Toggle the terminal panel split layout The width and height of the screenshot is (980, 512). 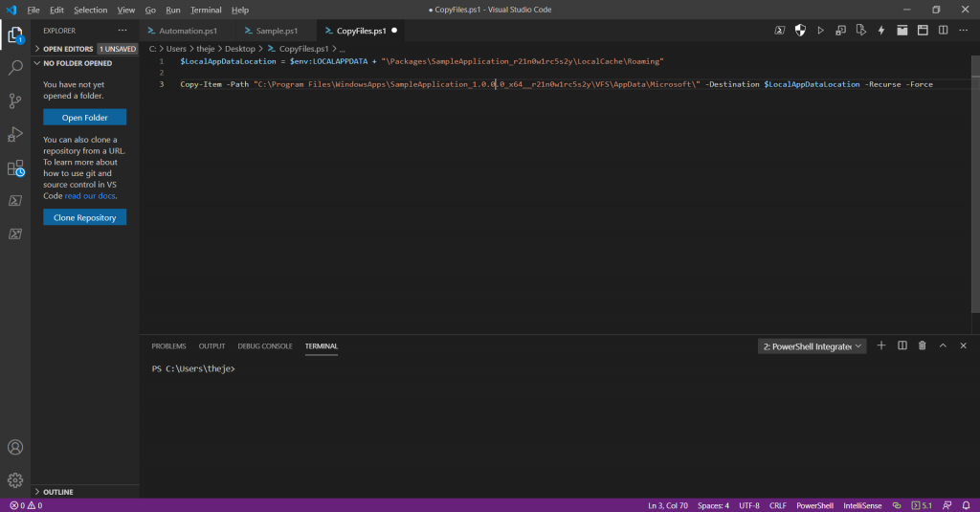point(902,345)
